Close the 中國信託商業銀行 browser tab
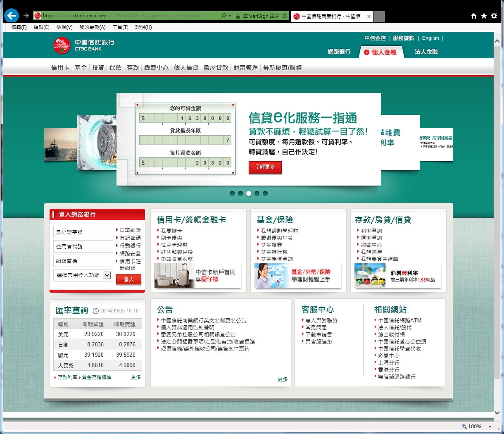Viewport: 504px width, 434px height. coord(368,17)
